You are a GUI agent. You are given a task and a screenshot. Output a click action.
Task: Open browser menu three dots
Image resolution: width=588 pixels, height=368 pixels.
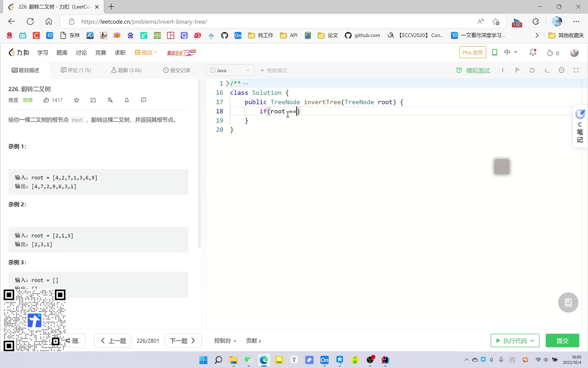(x=576, y=21)
